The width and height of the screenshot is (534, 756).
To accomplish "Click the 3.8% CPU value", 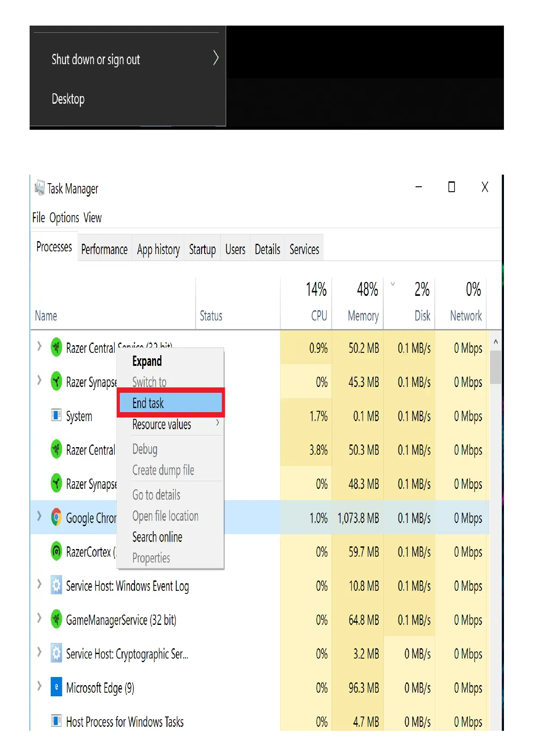I will (318, 450).
